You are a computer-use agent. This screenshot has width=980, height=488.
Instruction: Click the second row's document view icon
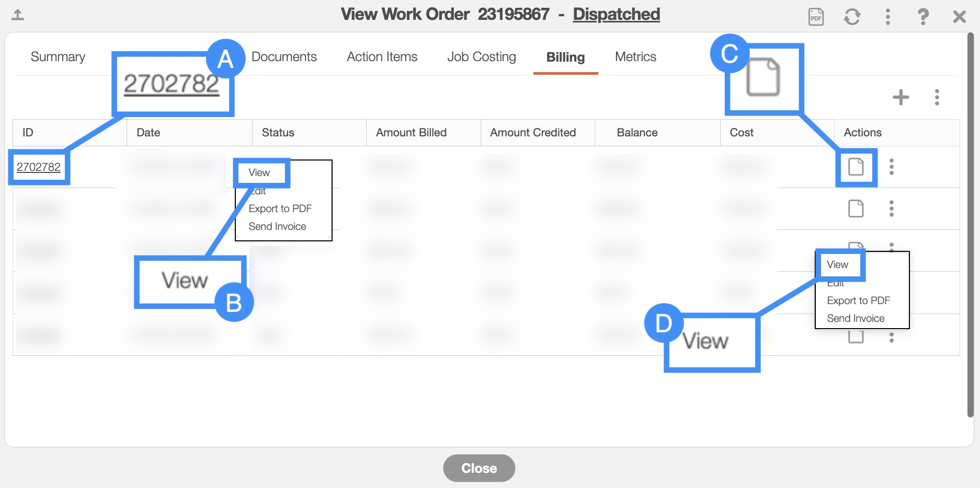pyautogui.click(x=856, y=209)
